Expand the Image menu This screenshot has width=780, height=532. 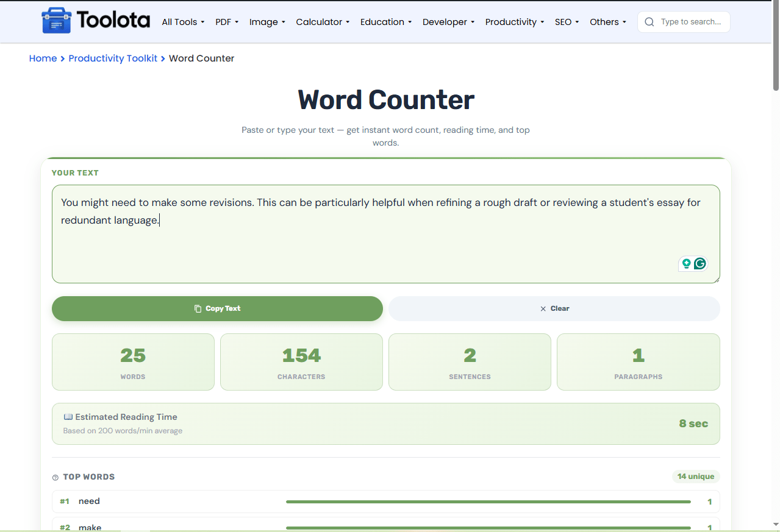(267, 22)
